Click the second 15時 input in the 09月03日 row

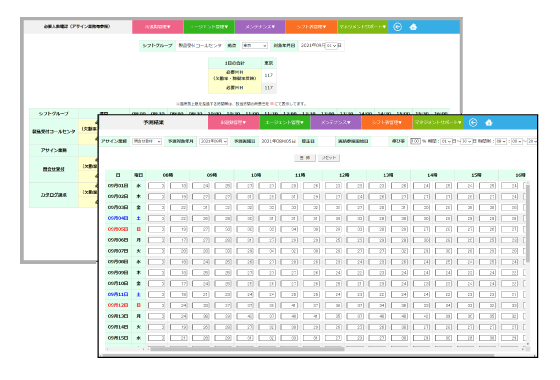(488, 208)
